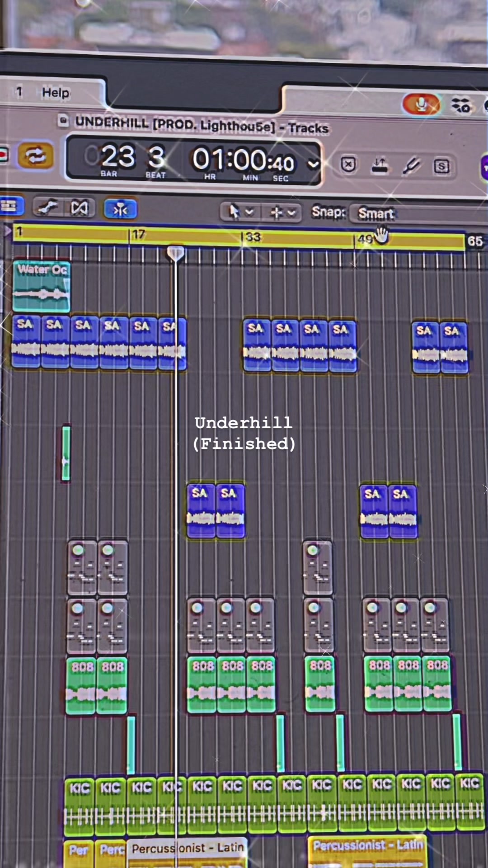Image resolution: width=488 pixels, height=868 pixels.
Task: Select the Water Oc audio region
Action: 42,286
